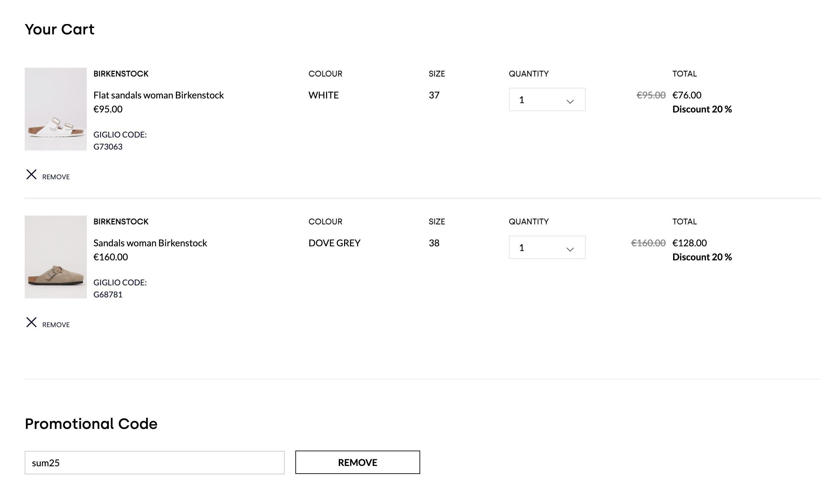Screen dimensions: 821x504
Task: Click Giglio code G73063
Action: coord(108,147)
